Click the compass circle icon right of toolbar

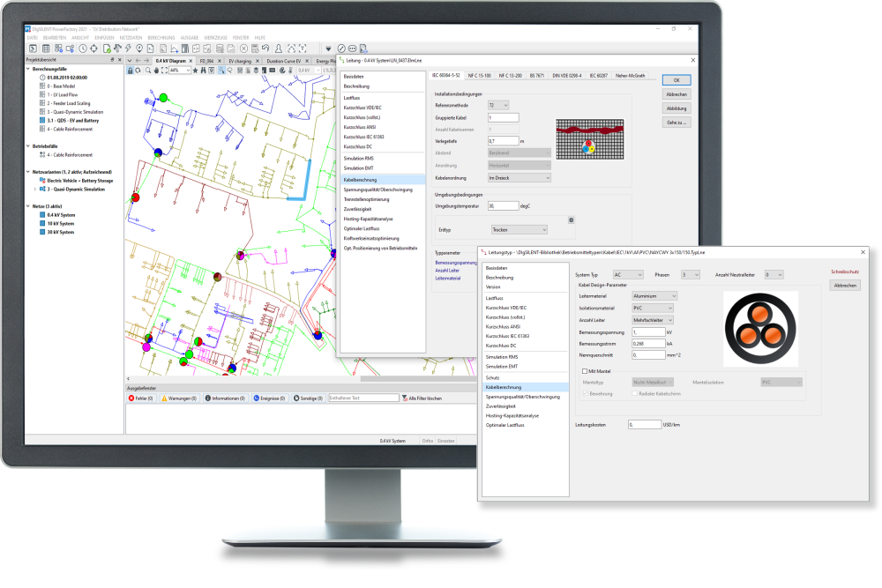pyautogui.click(x=341, y=48)
